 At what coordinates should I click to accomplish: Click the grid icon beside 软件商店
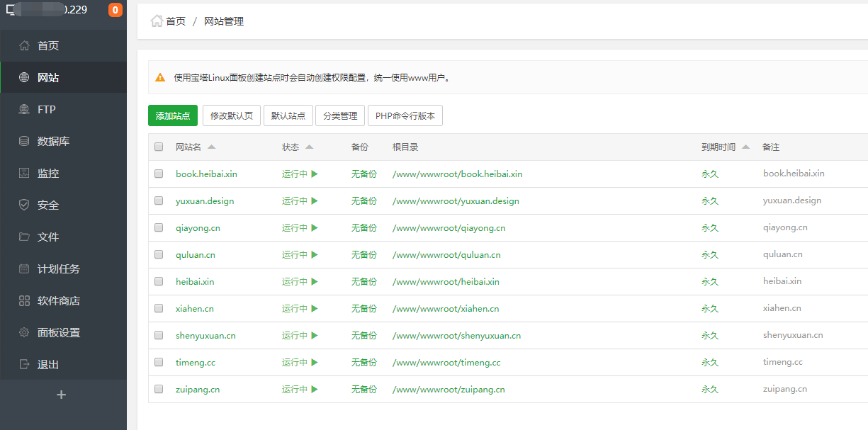pos(24,301)
